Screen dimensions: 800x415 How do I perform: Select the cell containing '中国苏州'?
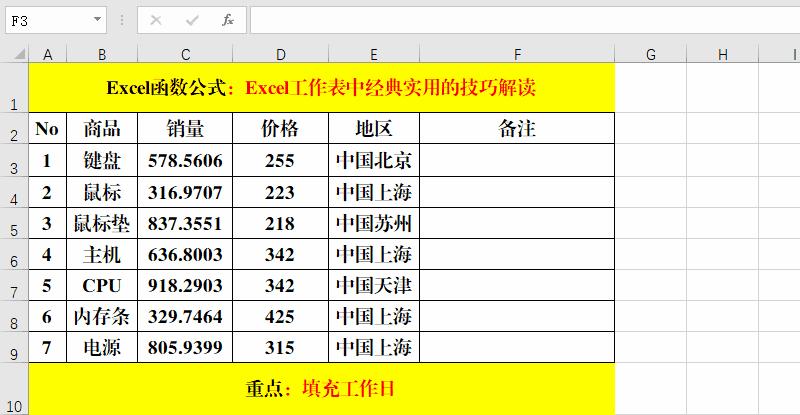click(374, 223)
